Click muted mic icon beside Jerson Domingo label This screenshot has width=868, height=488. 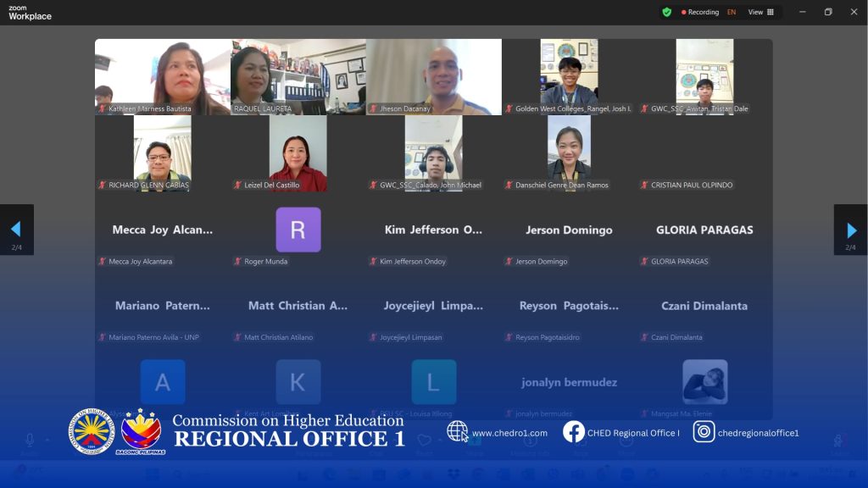(509, 262)
